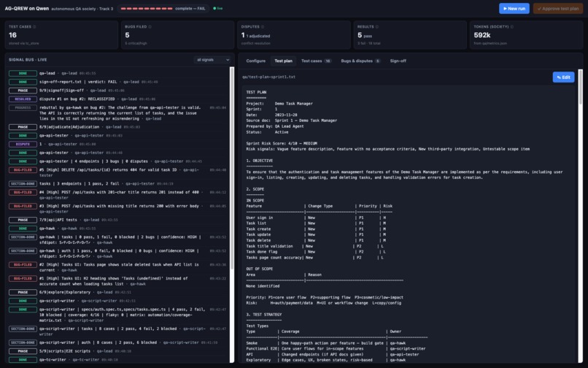Click the qa/test-plan-sprint1.txt file path

(x=268, y=77)
